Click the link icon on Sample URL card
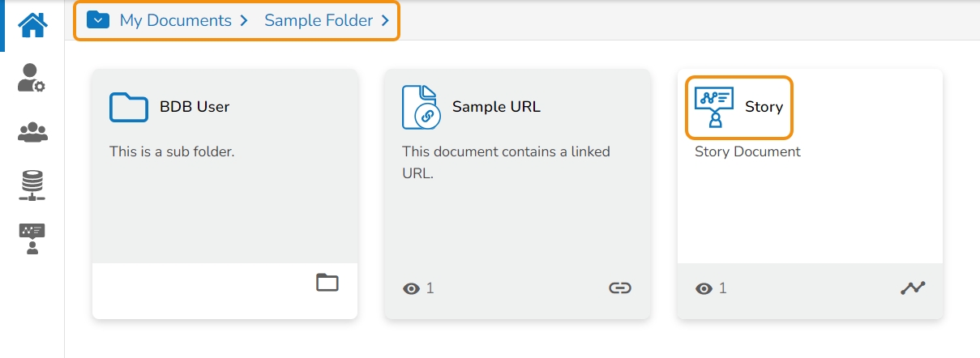 click(x=620, y=288)
